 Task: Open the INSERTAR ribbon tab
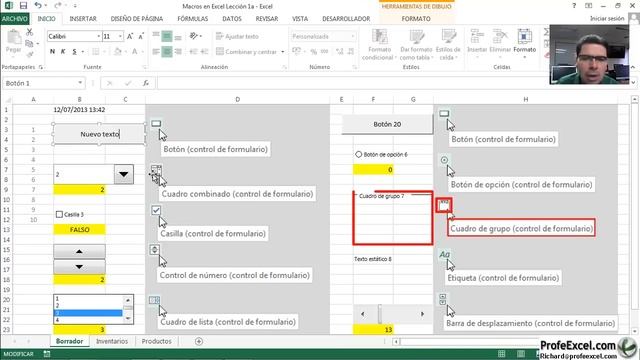coord(83,19)
